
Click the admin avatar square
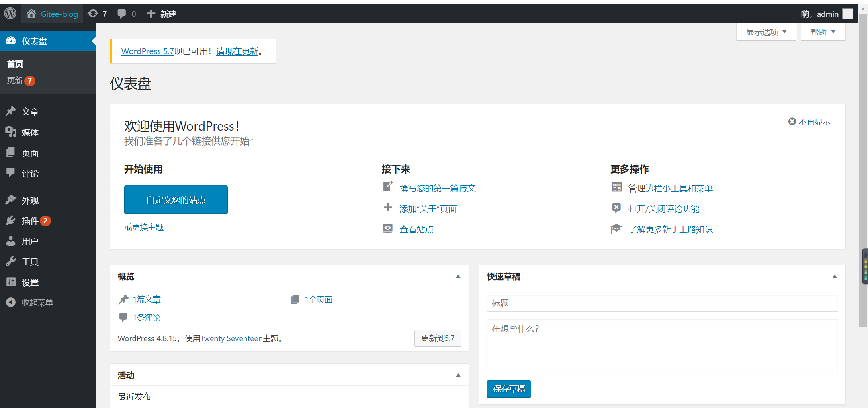tap(848, 14)
